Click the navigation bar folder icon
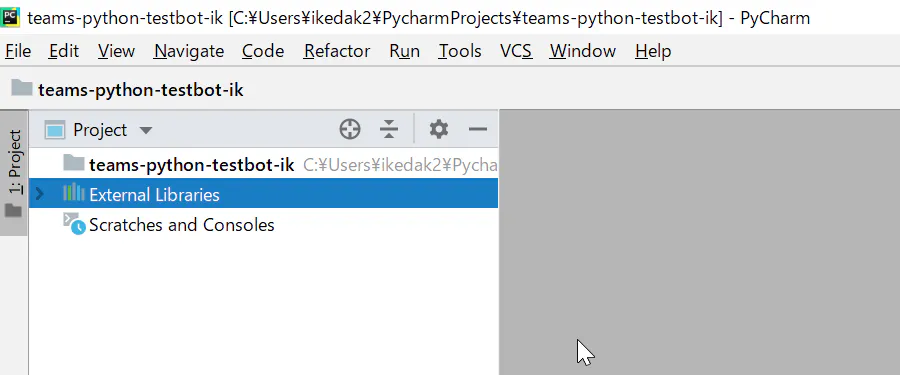Screen dimensions: 900x375 click(x=22, y=88)
